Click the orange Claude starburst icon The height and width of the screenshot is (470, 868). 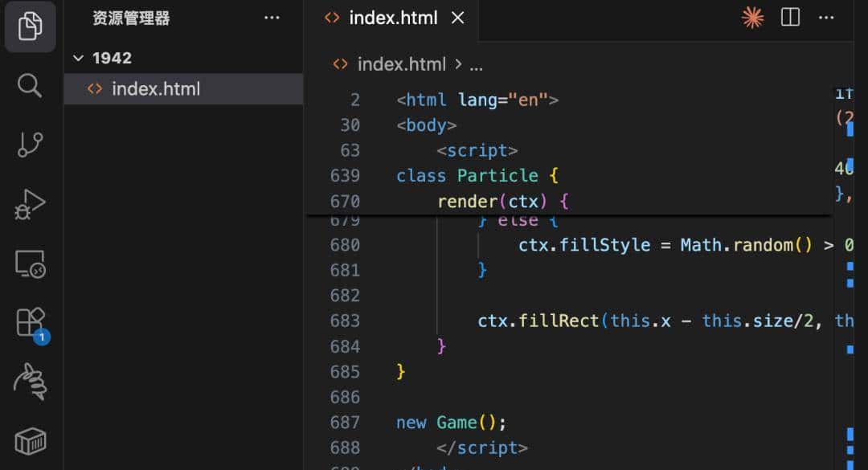752,18
